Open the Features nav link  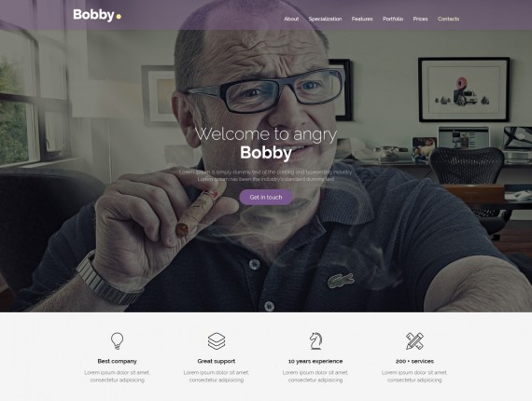(x=362, y=19)
